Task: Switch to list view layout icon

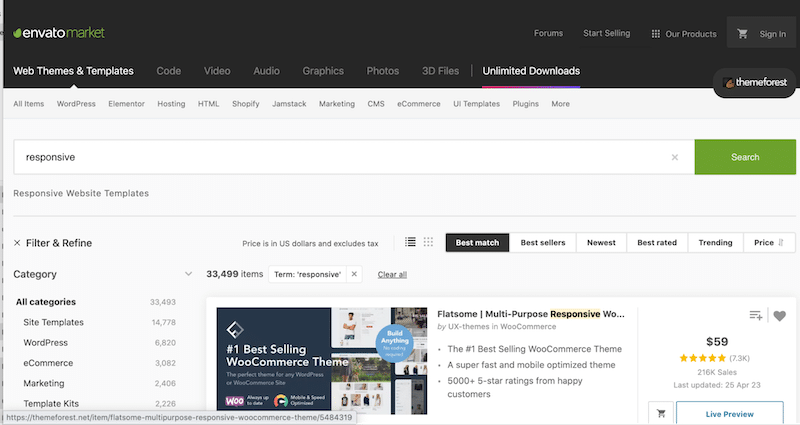Action: (x=410, y=242)
